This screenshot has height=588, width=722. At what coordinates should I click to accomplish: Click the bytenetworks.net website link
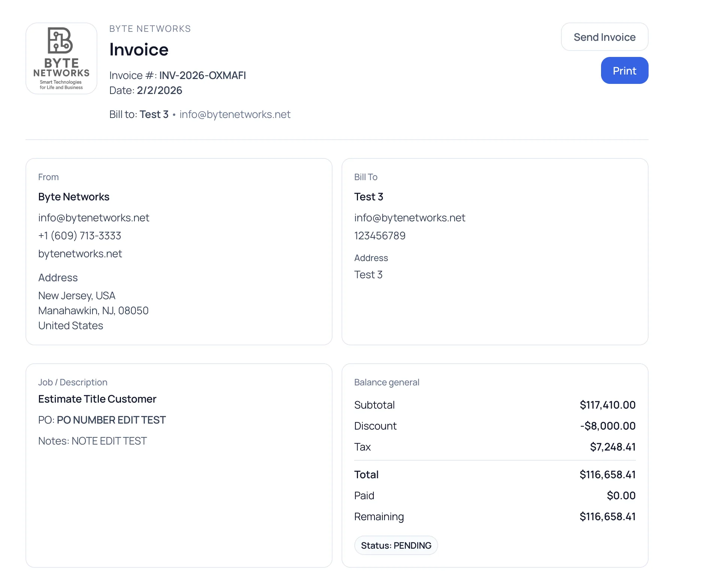tap(80, 254)
